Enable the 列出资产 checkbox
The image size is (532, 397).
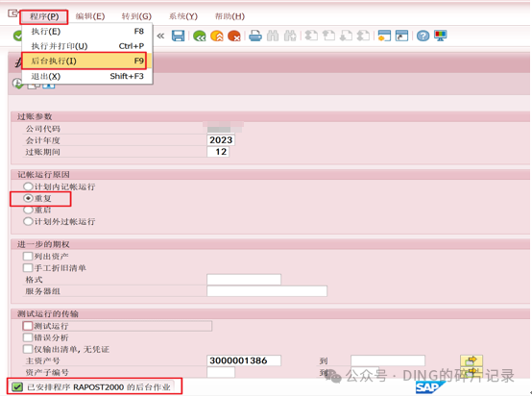point(28,256)
